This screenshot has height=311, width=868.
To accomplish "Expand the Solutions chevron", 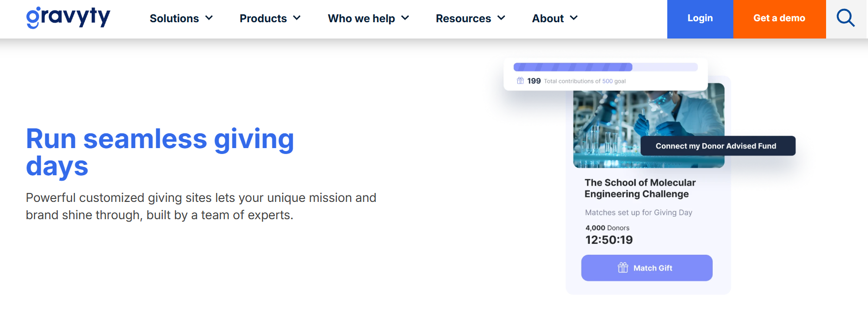I will point(209,18).
